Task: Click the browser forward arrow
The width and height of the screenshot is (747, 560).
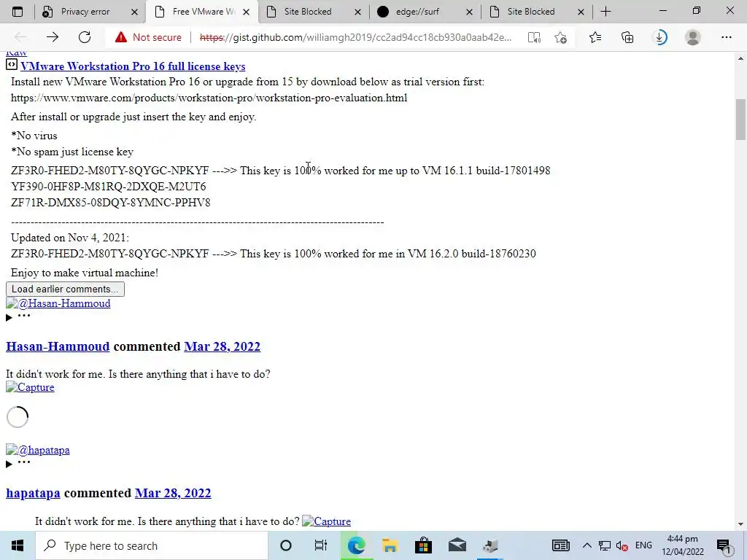Action: (x=53, y=37)
